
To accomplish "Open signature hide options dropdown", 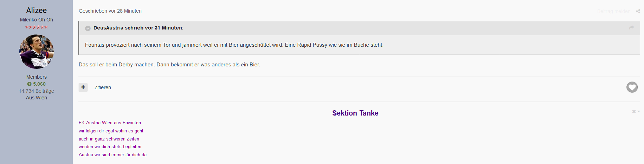I will [x=636, y=111].
